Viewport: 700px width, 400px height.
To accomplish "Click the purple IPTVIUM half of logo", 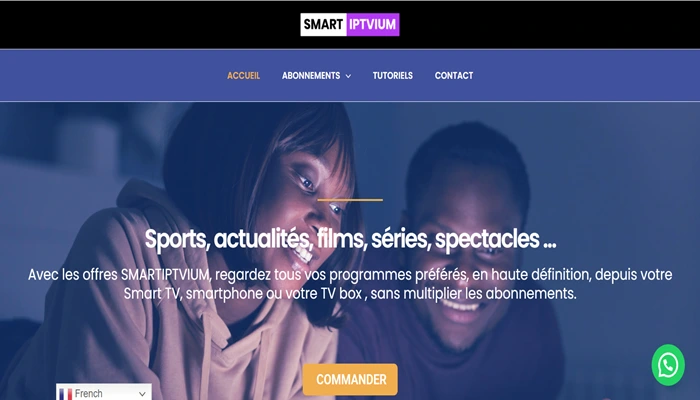I will coord(373,24).
